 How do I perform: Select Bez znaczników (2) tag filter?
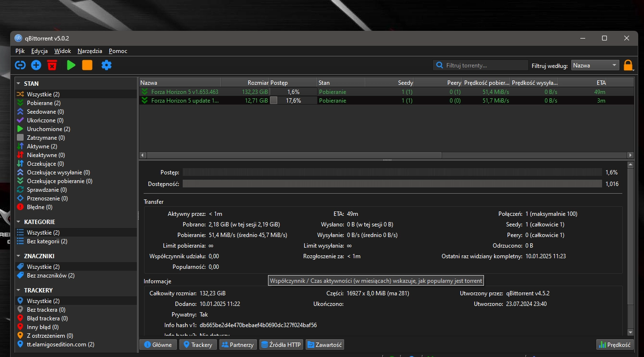(76, 276)
